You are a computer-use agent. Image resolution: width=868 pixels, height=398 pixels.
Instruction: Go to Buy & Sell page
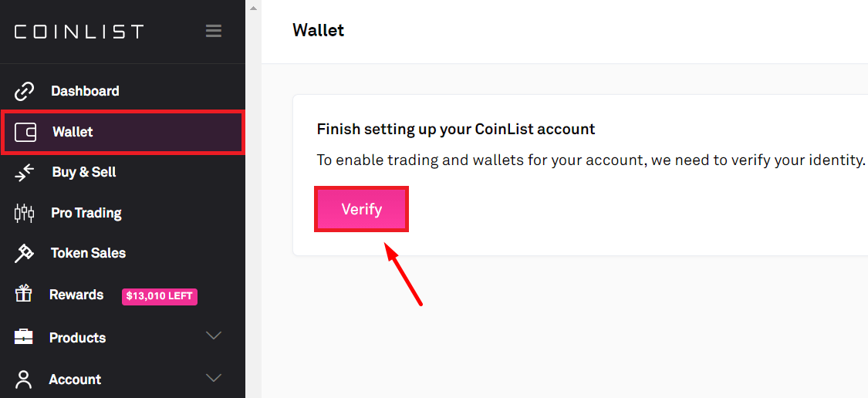click(84, 172)
